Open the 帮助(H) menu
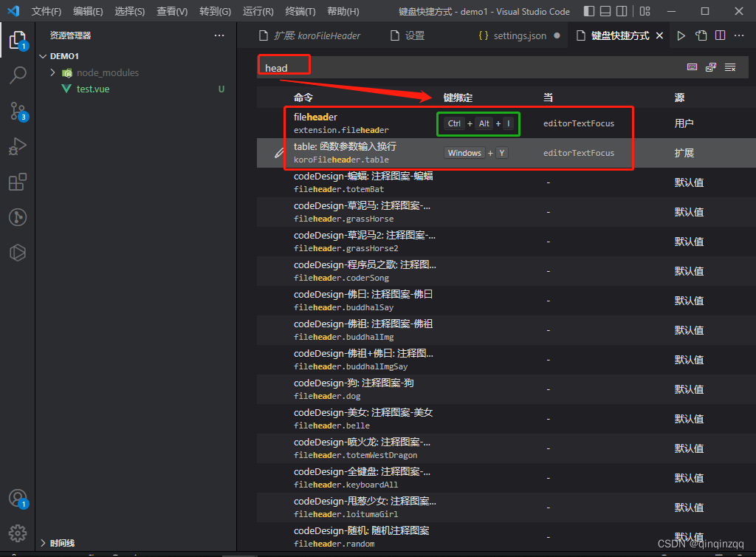This screenshot has height=557, width=756. coord(343,11)
